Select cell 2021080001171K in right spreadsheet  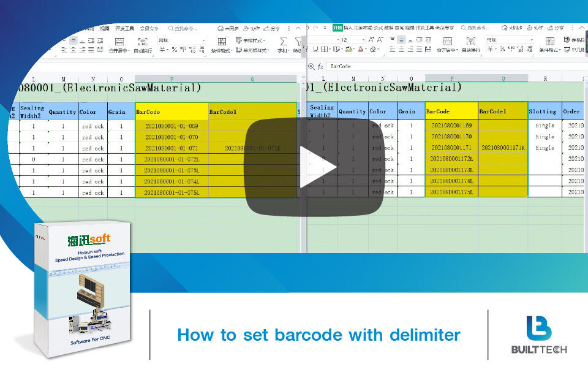point(503,148)
